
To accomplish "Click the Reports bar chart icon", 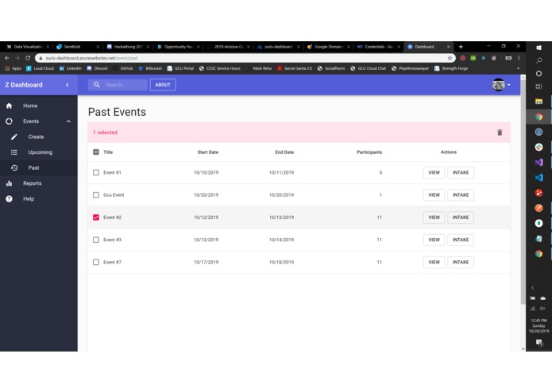I will pos(10,183).
